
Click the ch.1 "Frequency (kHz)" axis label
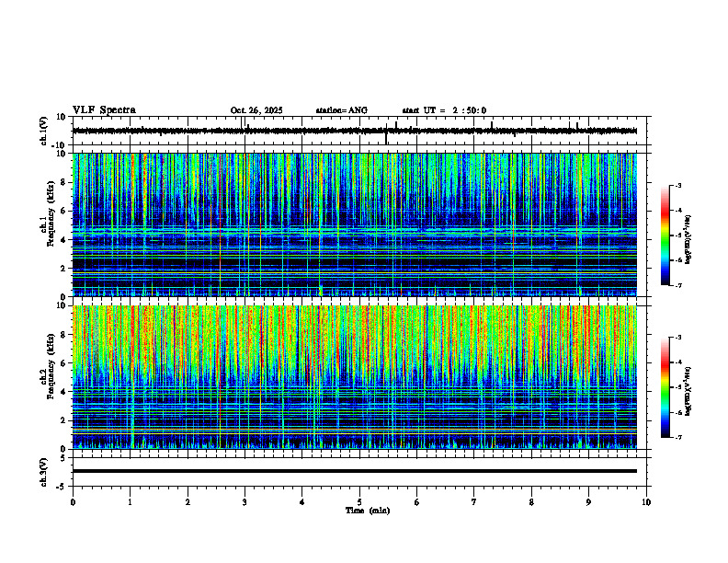(x=51, y=213)
